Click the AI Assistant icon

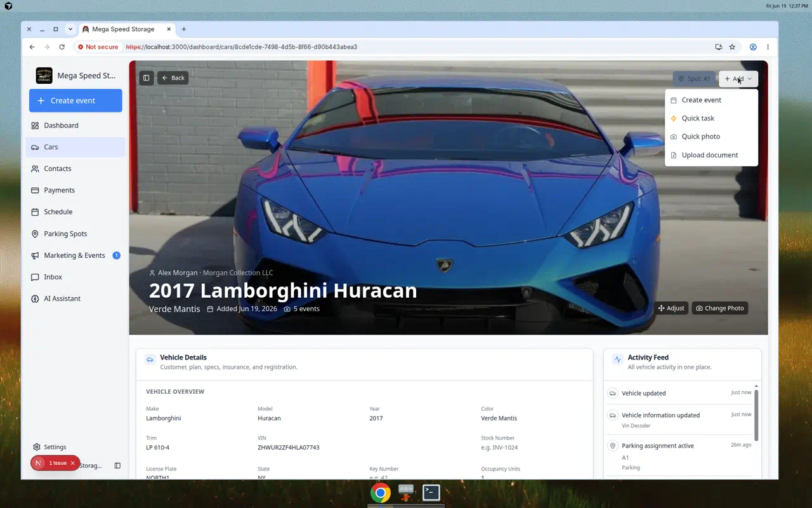[x=35, y=298]
